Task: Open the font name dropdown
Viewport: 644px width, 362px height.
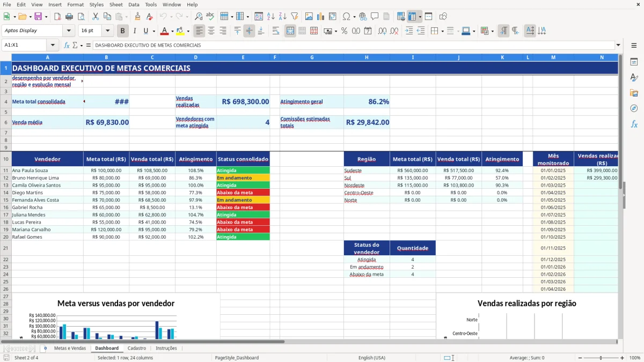Action: tap(69, 31)
